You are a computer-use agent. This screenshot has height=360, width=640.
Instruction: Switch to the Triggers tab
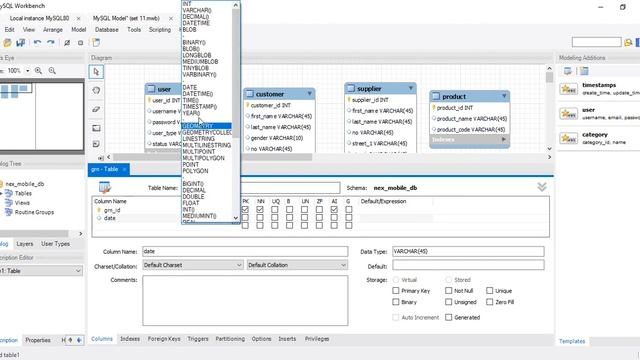coord(198,339)
